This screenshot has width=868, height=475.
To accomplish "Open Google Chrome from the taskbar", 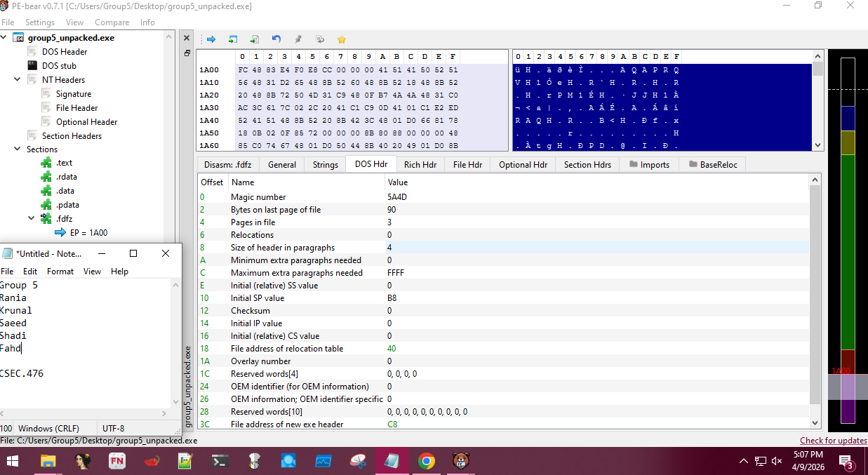I will click(x=426, y=461).
